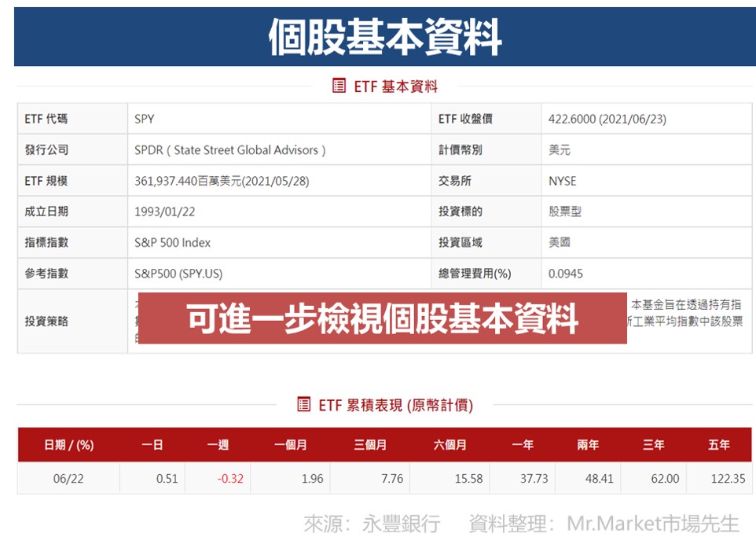Click the 兩年 column header
The width and height of the screenshot is (756, 548).
click(x=588, y=445)
